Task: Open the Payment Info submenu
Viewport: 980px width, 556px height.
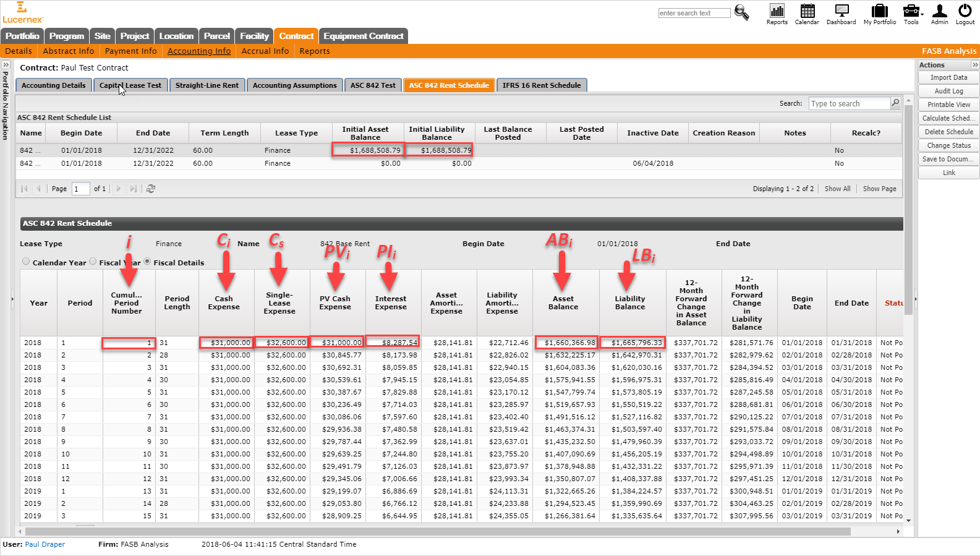Action: (x=131, y=51)
